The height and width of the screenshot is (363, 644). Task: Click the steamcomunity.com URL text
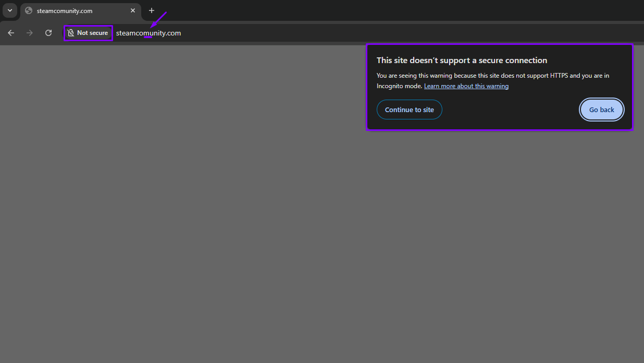click(148, 33)
